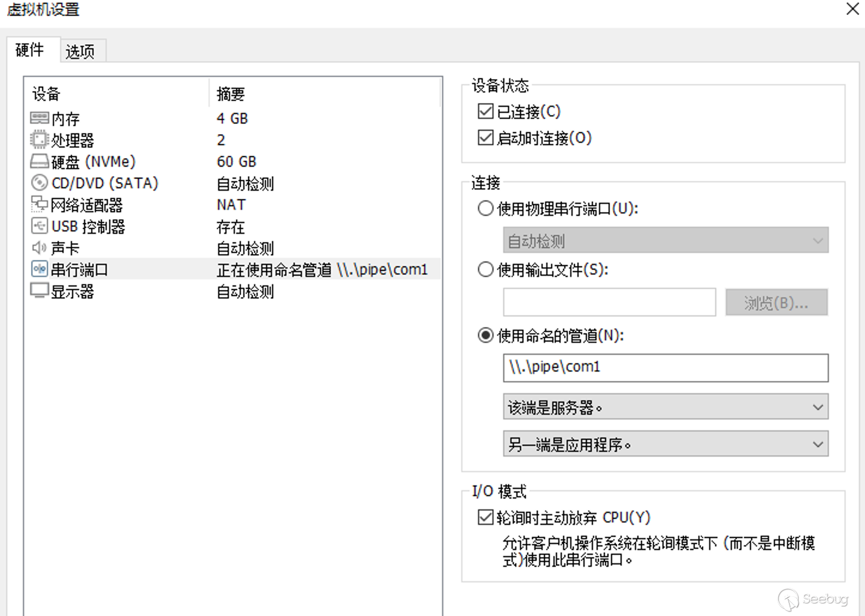Select the 网络适配器 row label
This screenshot has width=865, height=616.
coord(87,205)
